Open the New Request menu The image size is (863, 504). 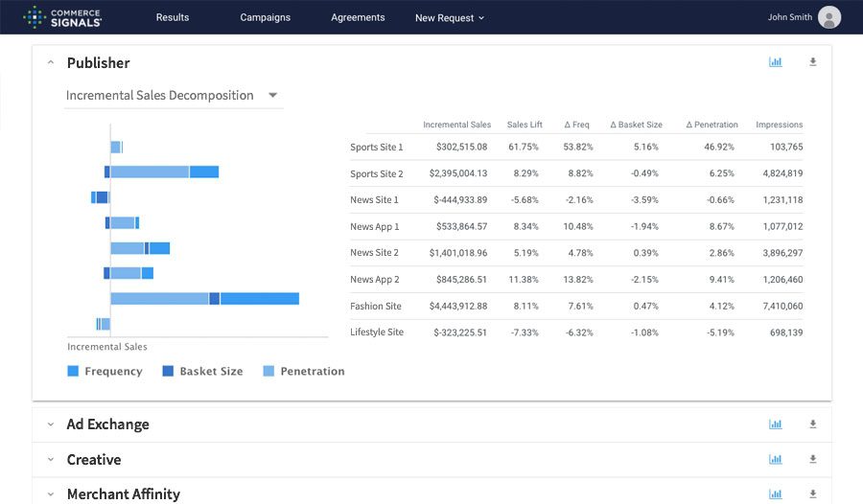pyautogui.click(x=450, y=17)
